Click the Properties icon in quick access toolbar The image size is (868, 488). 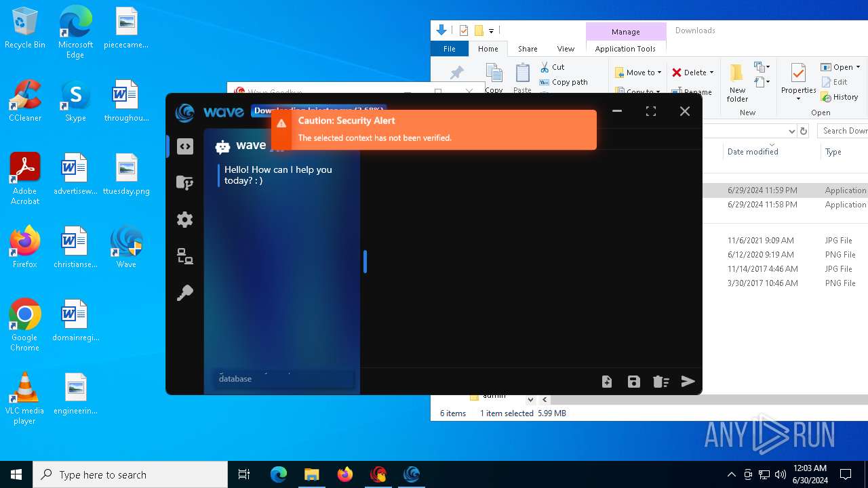(x=464, y=30)
